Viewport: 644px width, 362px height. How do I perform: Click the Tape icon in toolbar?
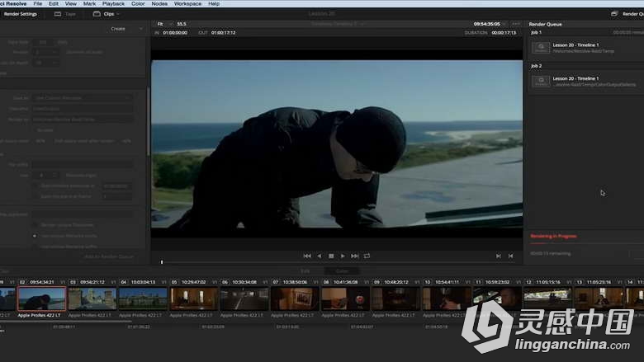coord(58,14)
